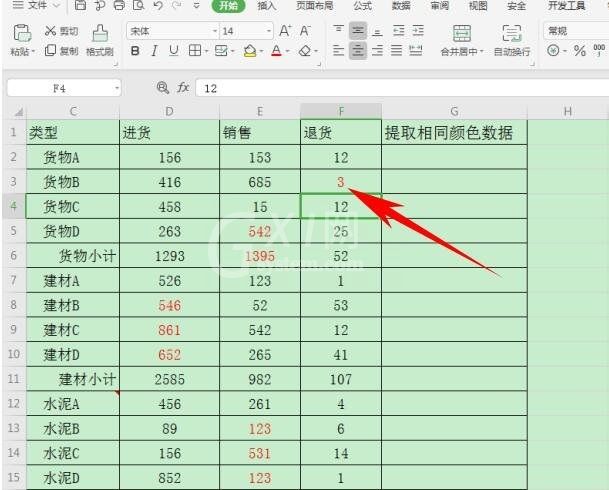The image size is (609, 490).
Task: Click the Redo arrow
Action: (177, 5)
